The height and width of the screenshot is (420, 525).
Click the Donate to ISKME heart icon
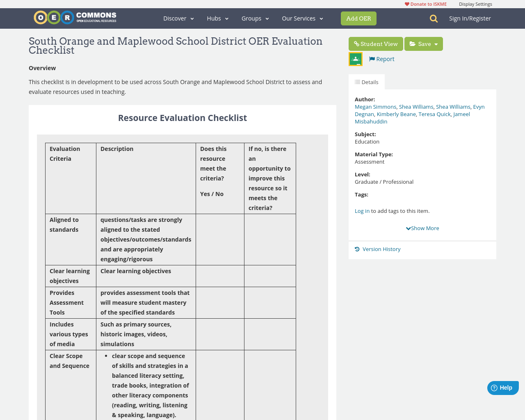(407, 3)
